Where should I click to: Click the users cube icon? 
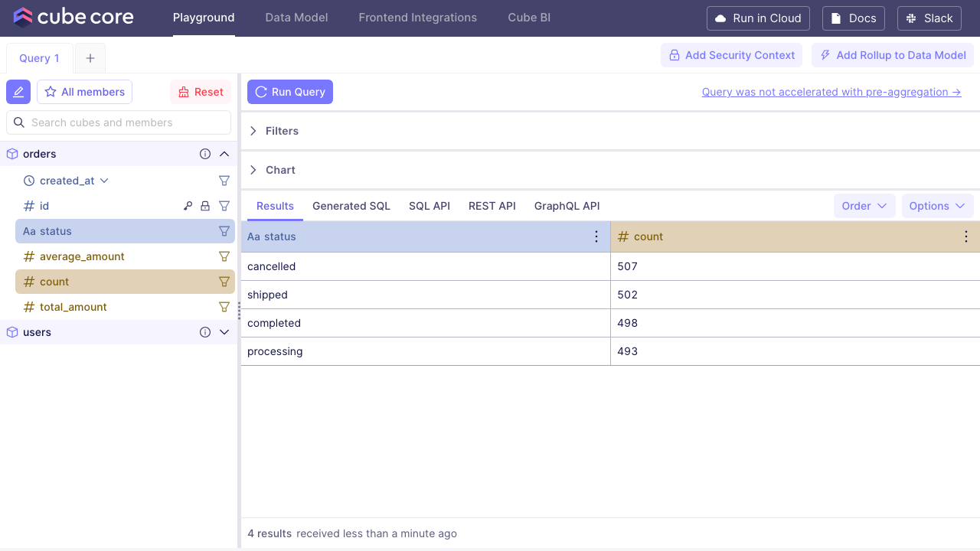coord(12,332)
